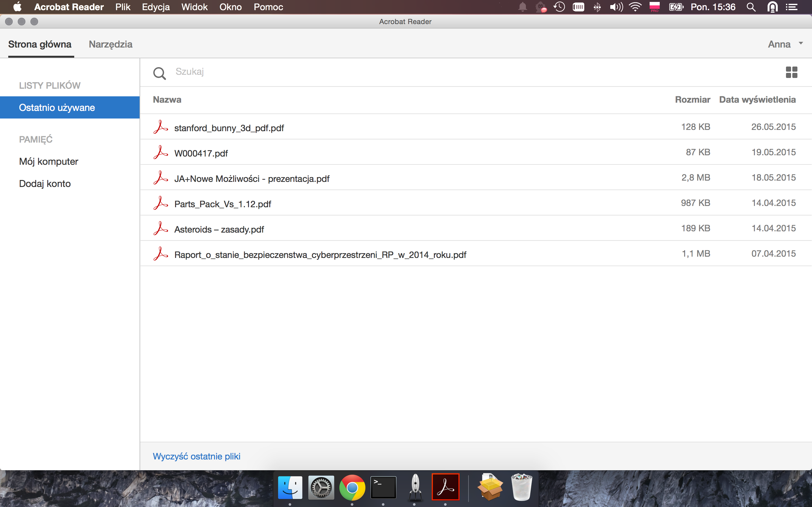Click the search magnifier icon
The image size is (812, 507).
pos(159,73)
